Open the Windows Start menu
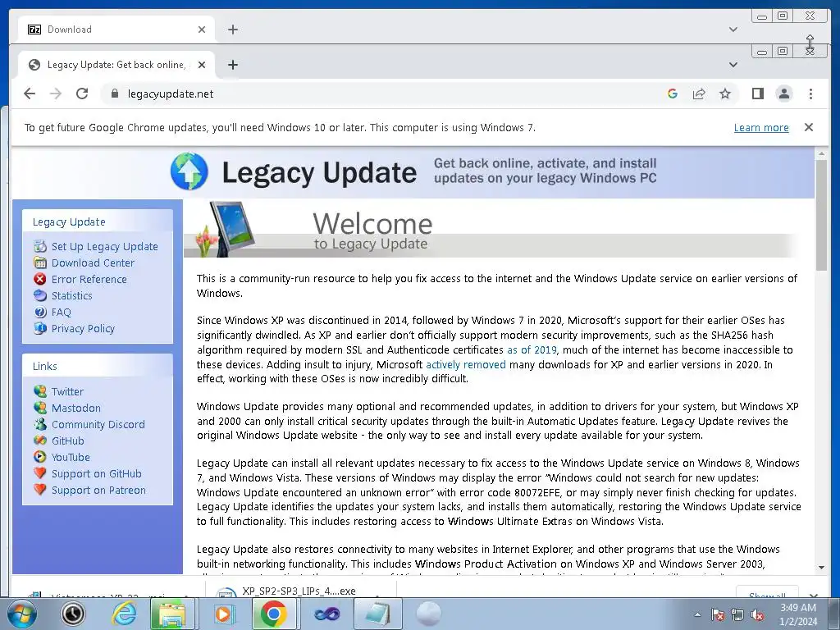840x630 pixels. [22, 614]
